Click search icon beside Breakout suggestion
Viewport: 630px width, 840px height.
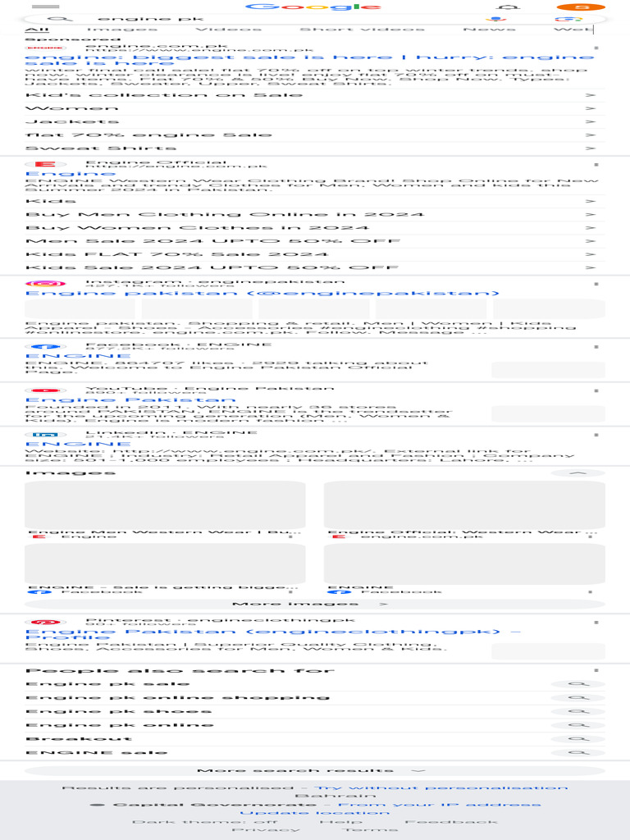[578, 739]
